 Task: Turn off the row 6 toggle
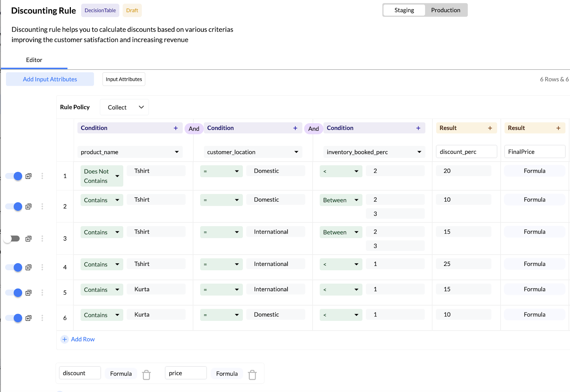click(x=14, y=318)
